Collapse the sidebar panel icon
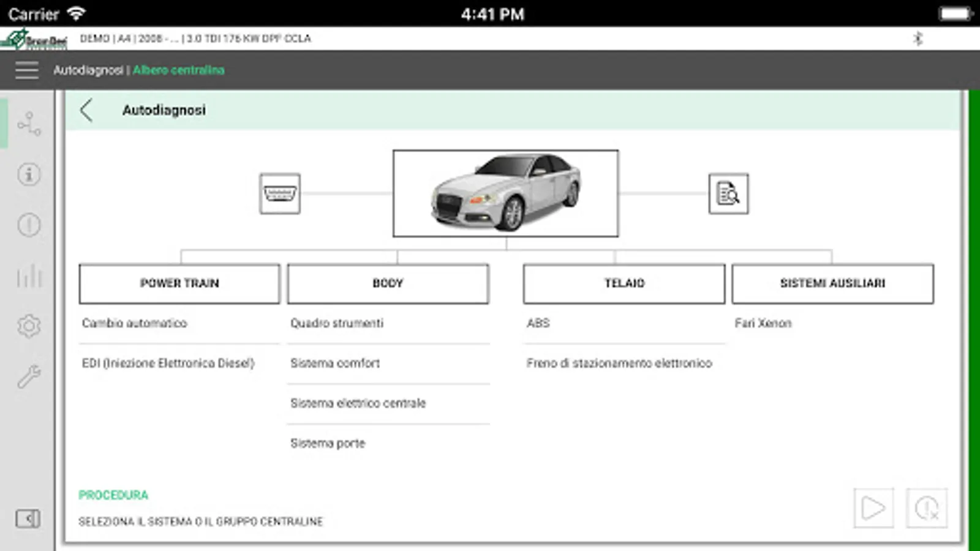The image size is (980, 551). pos(28,519)
